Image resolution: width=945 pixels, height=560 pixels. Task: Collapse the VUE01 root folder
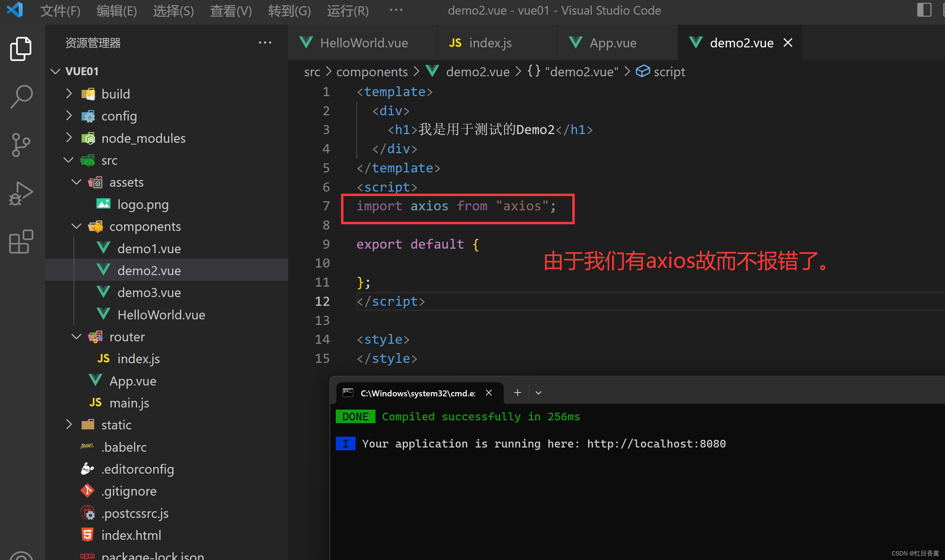coord(82,71)
